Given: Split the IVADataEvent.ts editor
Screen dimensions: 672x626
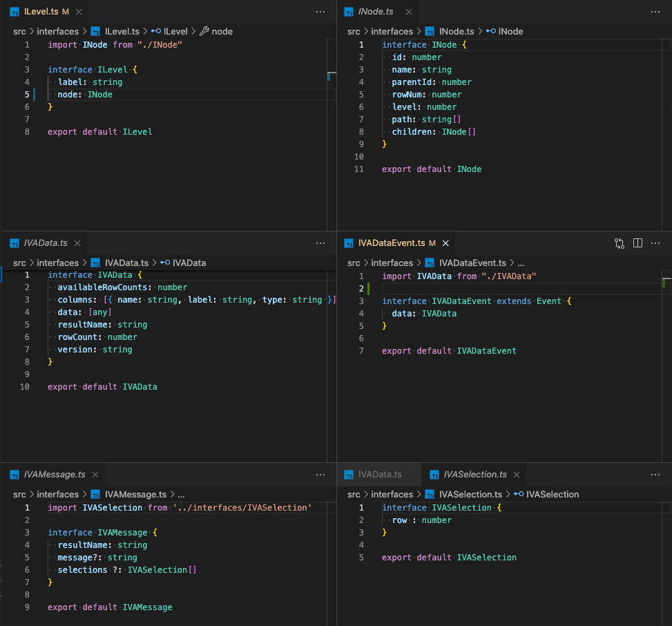Looking at the screenshot, I should (x=637, y=243).
